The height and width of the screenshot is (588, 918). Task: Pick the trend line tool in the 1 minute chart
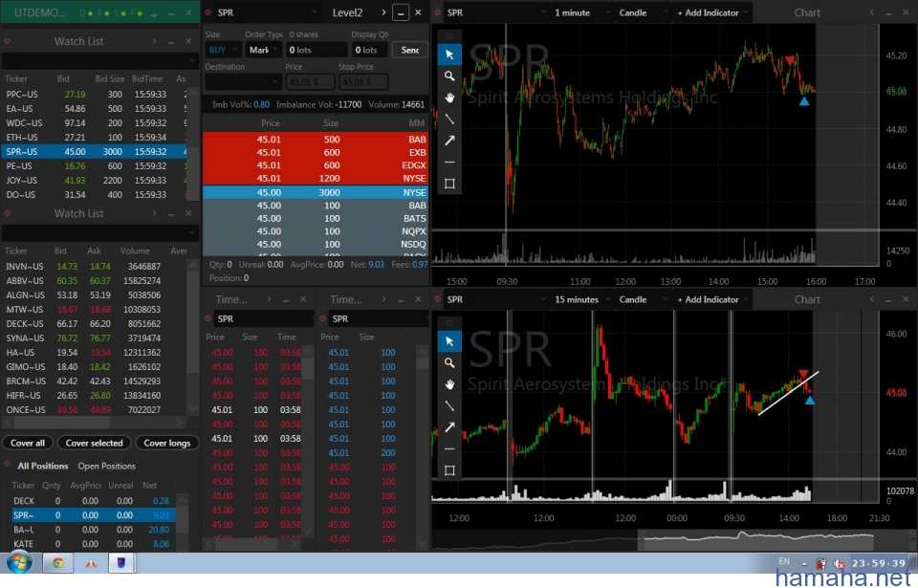click(449, 119)
